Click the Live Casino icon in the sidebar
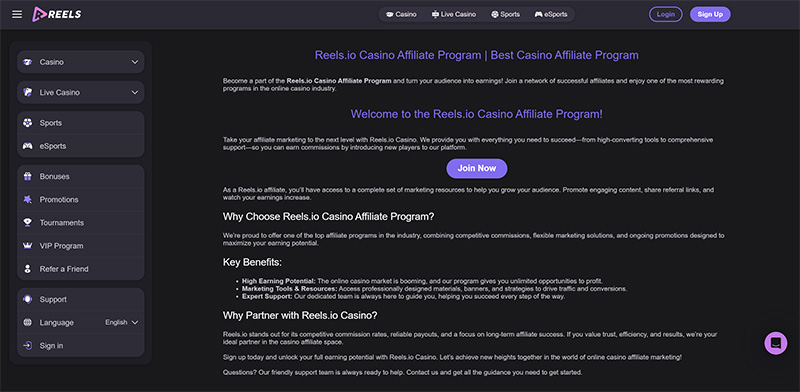The width and height of the screenshot is (800, 392). pos(28,92)
